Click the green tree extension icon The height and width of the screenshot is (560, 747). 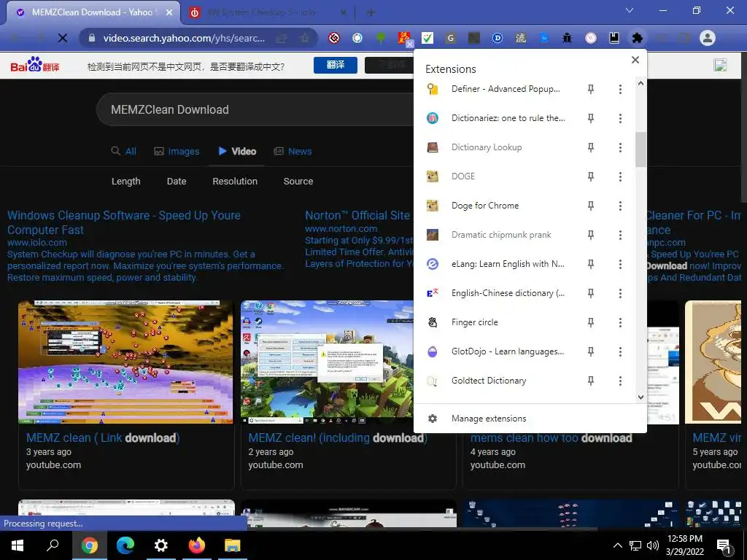pos(381,38)
